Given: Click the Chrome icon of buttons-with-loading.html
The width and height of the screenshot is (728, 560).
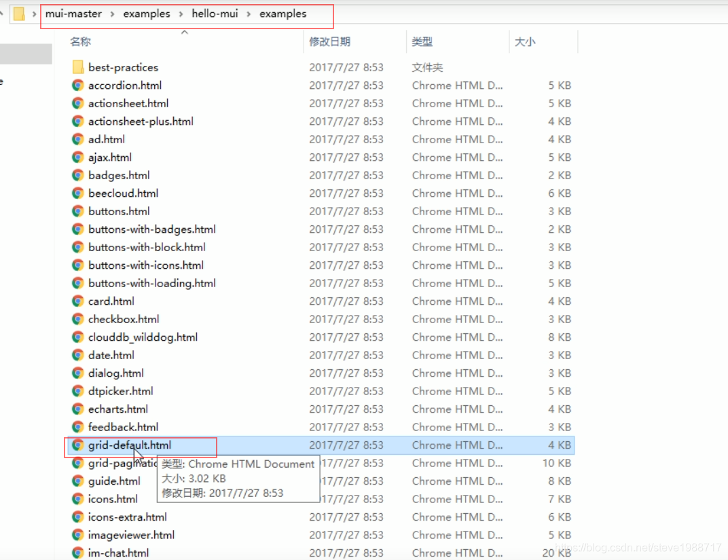Looking at the screenshot, I should click(78, 283).
